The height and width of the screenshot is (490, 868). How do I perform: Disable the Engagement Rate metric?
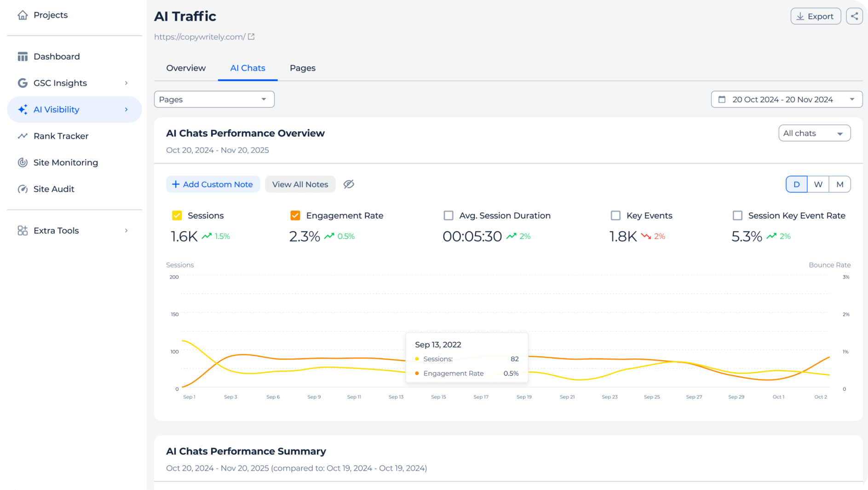295,215
